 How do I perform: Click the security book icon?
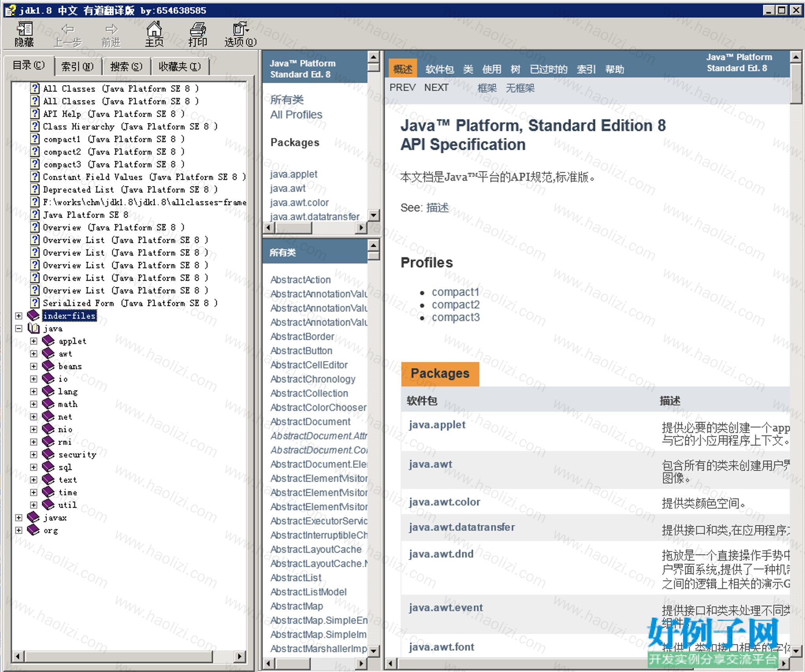coord(48,454)
